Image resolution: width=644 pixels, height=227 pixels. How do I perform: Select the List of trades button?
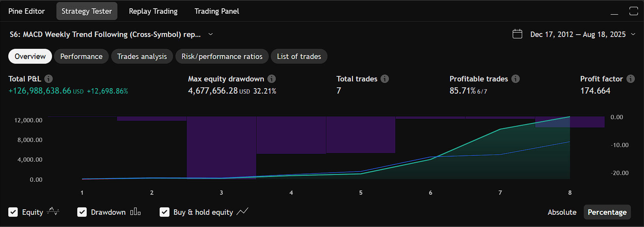pyautogui.click(x=299, y=56)
